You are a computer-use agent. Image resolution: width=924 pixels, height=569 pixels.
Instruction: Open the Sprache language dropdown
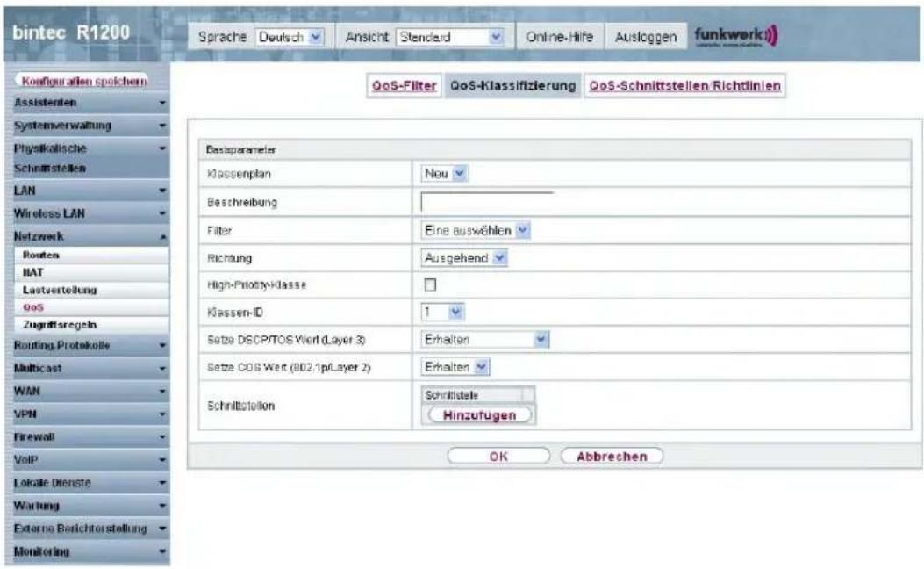pyautogui.click(x=290, y=37)
